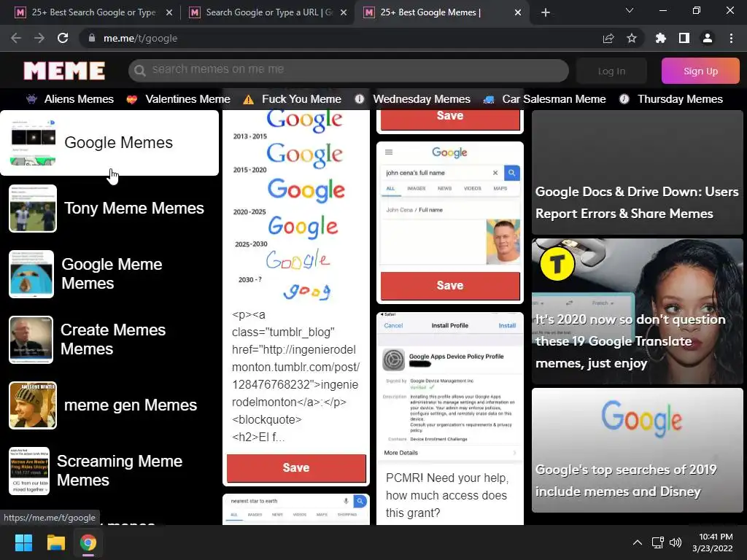Click the Create Memes Memes thumbnail
The image size is (747, 560).
31,340
